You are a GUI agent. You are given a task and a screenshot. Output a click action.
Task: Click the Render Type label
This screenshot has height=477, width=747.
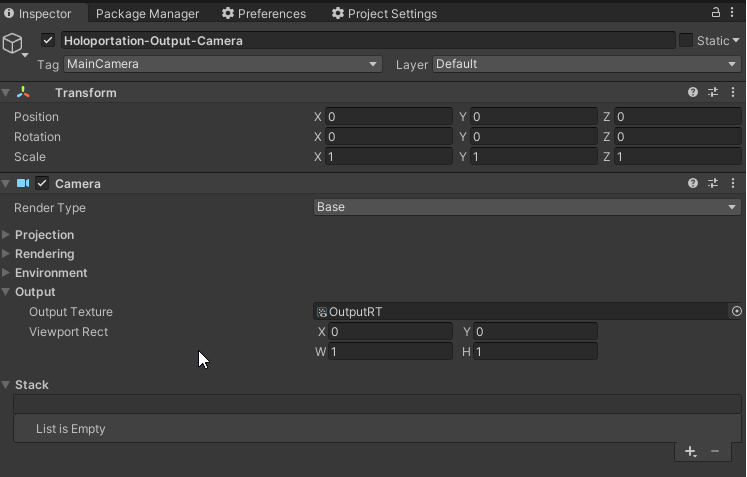point(50,208)
